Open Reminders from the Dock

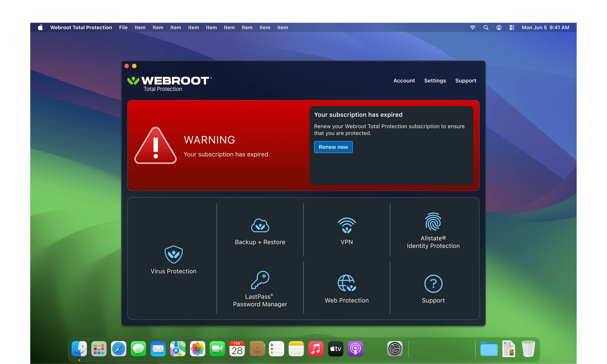tap(276, 349)
